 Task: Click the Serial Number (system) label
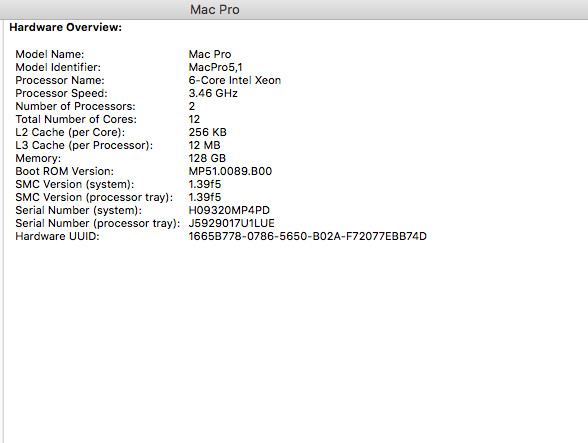(x=79, y=210)
